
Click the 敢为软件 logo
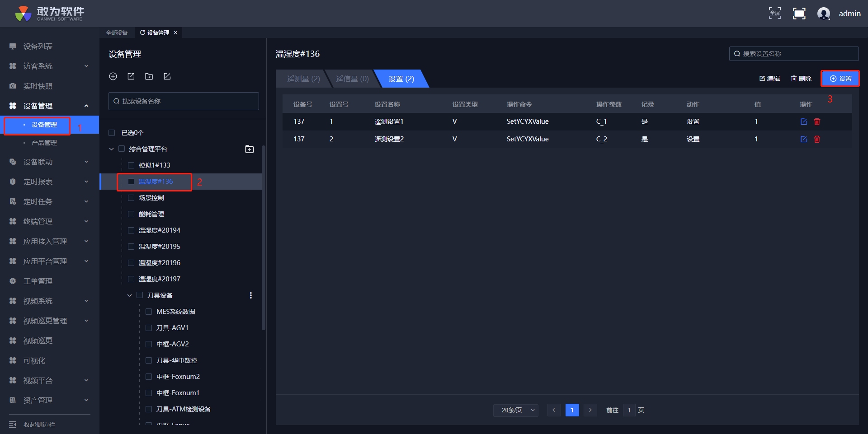point(50,14)
